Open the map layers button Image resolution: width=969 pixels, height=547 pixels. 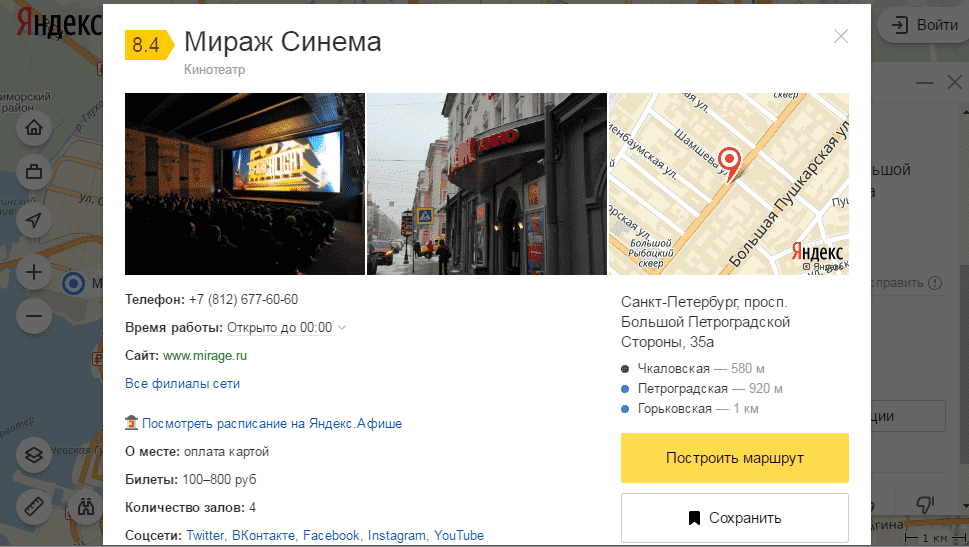coord(34,456)
